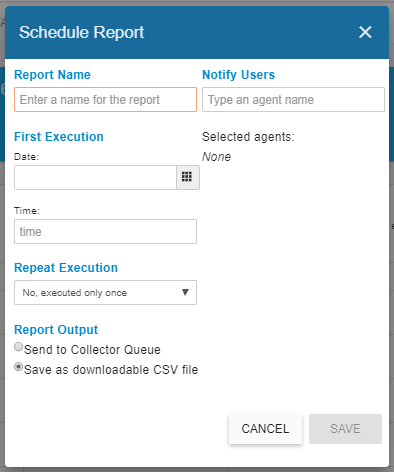Click the Repeat Execution heading
Image resolution: width=394 pixels, height=472 pixels.
point(66,268)
